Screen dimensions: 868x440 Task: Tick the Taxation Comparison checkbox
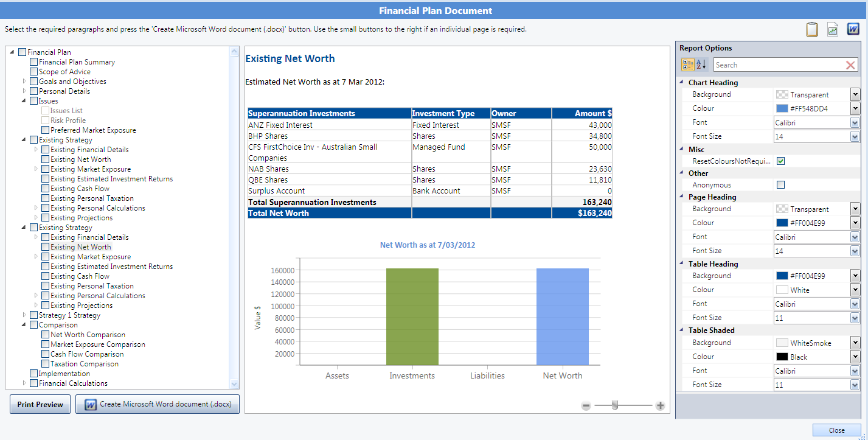click(46, 364)
